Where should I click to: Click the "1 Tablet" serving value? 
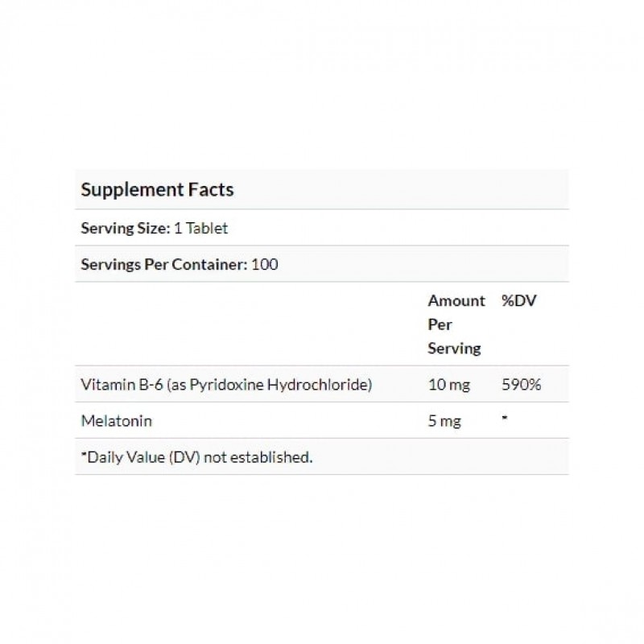(197, 228)
